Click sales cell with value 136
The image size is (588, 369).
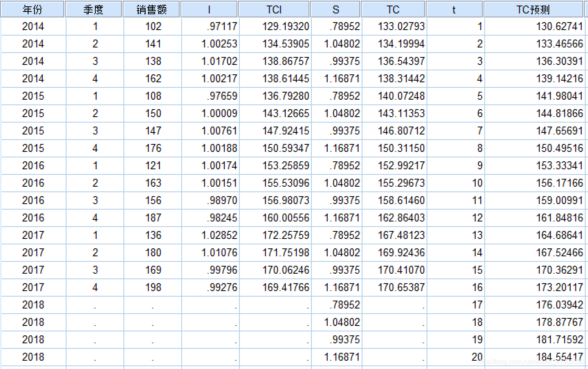click(x=153, y=235)
